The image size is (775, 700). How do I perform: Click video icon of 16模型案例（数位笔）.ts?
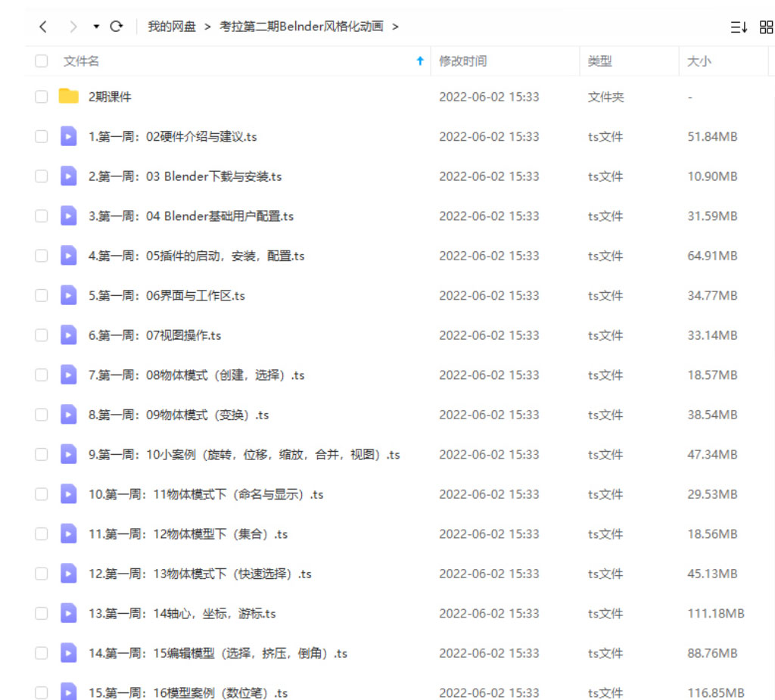(69, 691)
